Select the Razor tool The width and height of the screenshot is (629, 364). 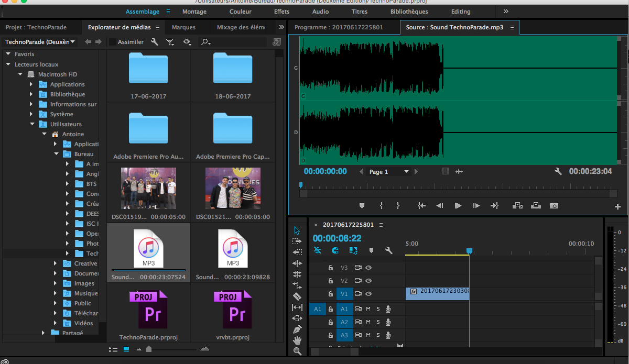pos(297,296)
